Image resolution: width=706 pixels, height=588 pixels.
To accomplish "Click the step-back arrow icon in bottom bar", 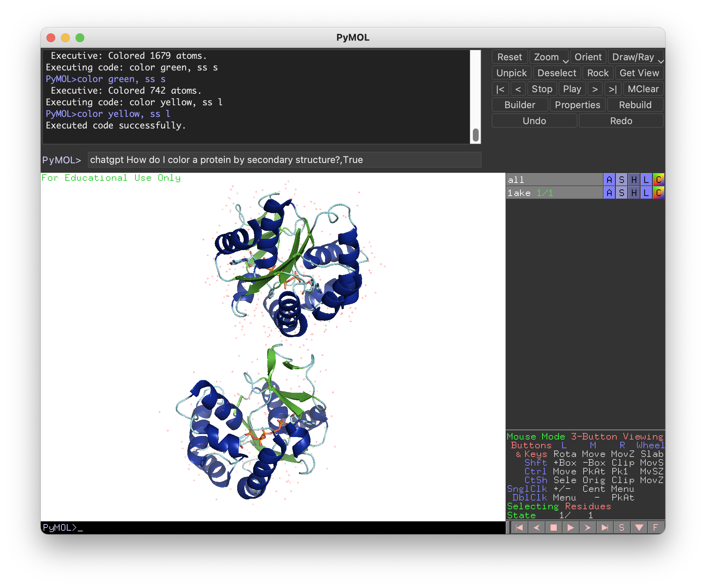I will (536, 527).
